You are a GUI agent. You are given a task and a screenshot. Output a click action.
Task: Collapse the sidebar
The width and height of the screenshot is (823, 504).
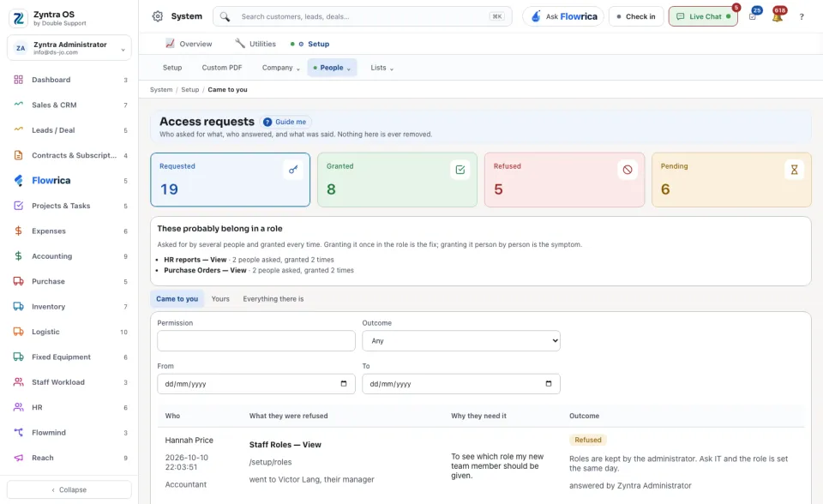(x=69, y=489)
